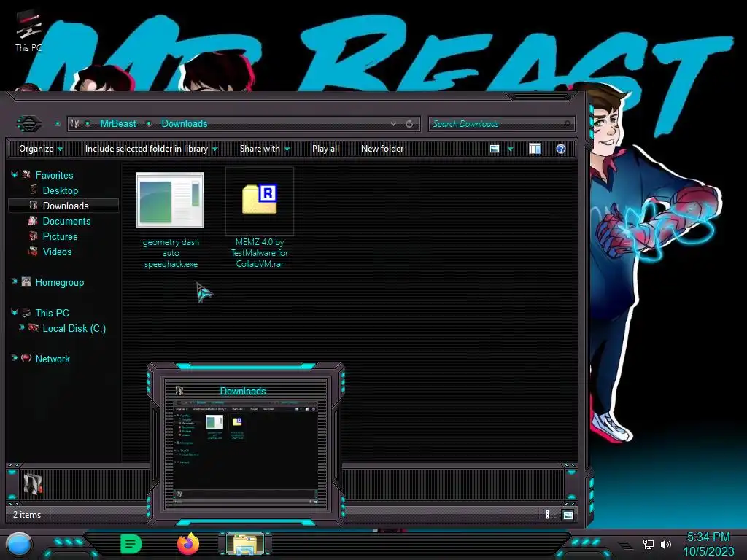
Task: Click the search magnifier icon
Action: click(x=567, y=124)
